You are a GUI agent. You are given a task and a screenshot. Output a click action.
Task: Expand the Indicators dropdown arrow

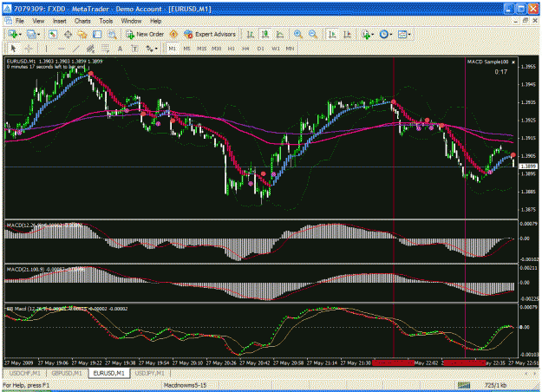click(373, 35)
